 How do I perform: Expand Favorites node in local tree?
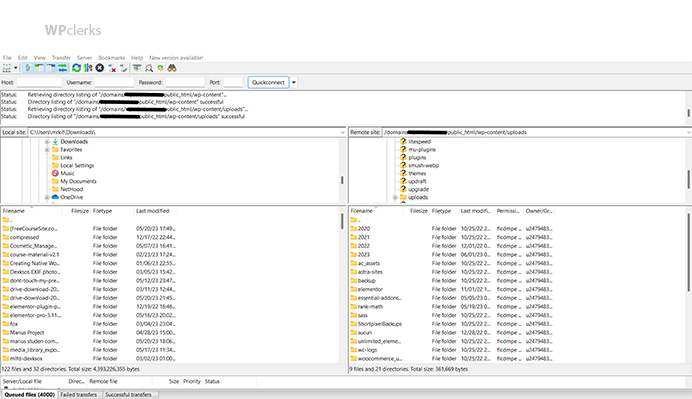coord(47,150)
